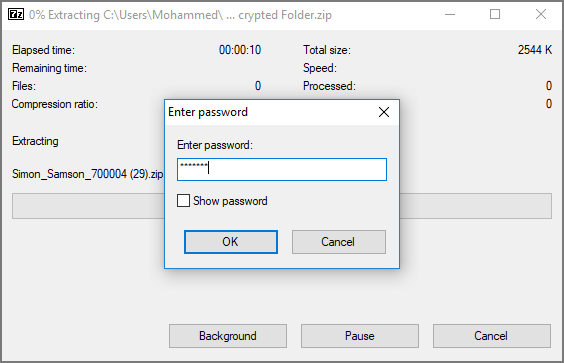Viewport: 564px width, 363px height.
Task: Maximize the 7-Zip extracting window
Action: click(x=495, y=14)
